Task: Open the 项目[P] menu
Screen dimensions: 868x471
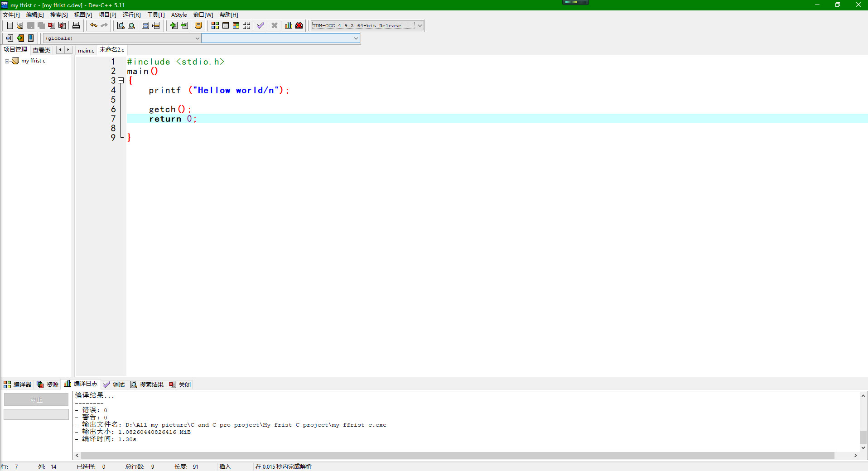Action: [107, 15]
